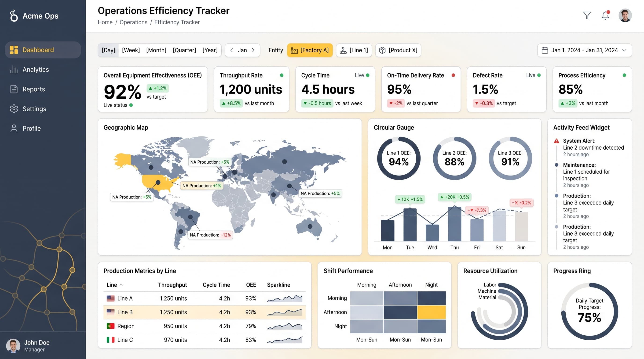Viewport: 644px width, 359px height.
Task: Open the user avatar in top header
Action: pos(625,15)
